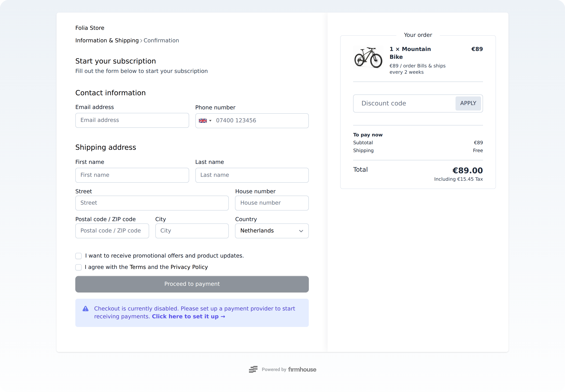Click the Proceed to payment button
This screenshot has height=392, width=565.
(x=192, y=284)
